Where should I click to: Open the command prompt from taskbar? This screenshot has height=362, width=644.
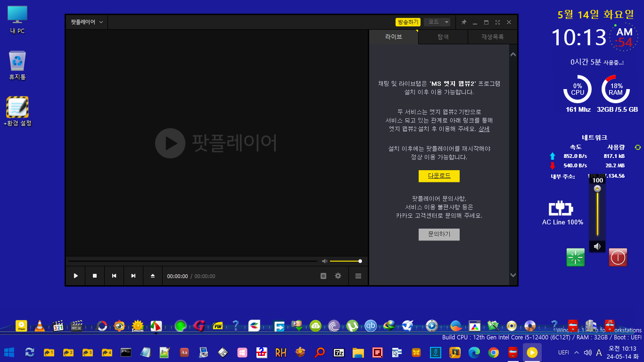126,352
